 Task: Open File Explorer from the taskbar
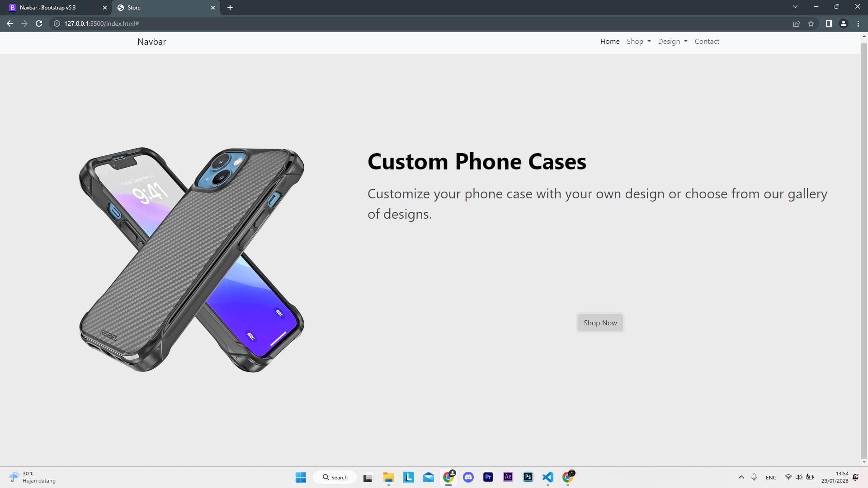click(388, 477)
